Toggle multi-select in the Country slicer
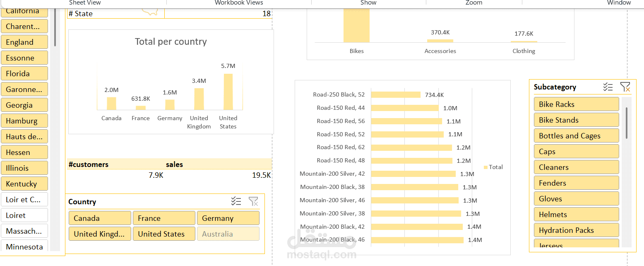644x266 pixels. pos(236,202)
